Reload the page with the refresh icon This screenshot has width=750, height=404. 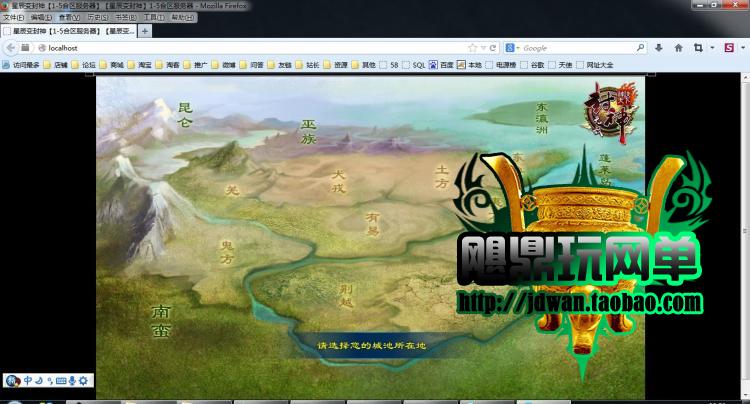coord(493,48)
